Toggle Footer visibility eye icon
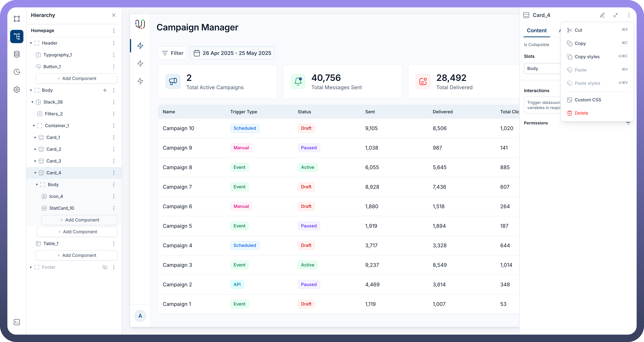This screenshot has width=644, height=342. tap(105, 267)
